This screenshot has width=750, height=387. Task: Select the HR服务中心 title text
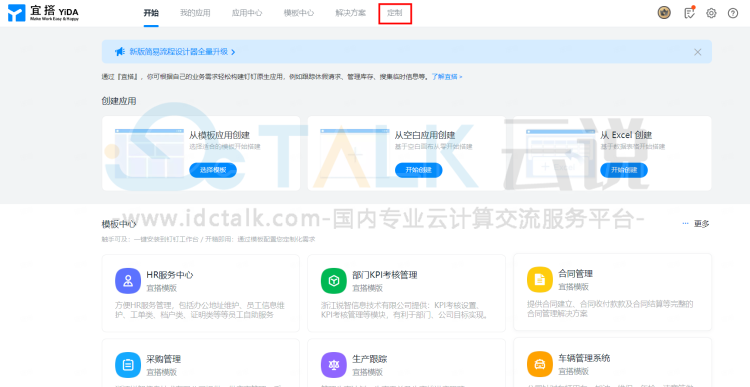(170, 275)
